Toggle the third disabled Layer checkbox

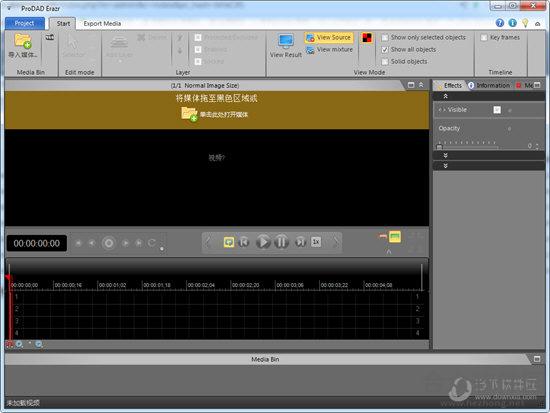198,62
